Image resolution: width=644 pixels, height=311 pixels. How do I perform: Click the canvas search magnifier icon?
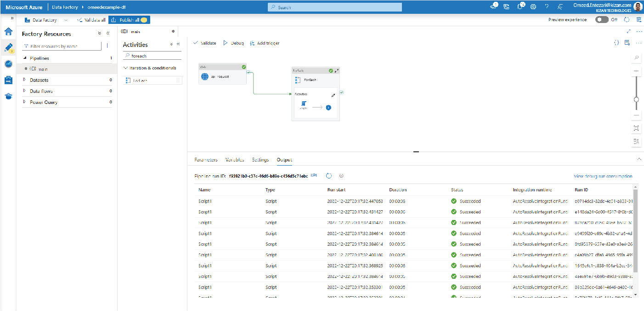tap(636, 58)
